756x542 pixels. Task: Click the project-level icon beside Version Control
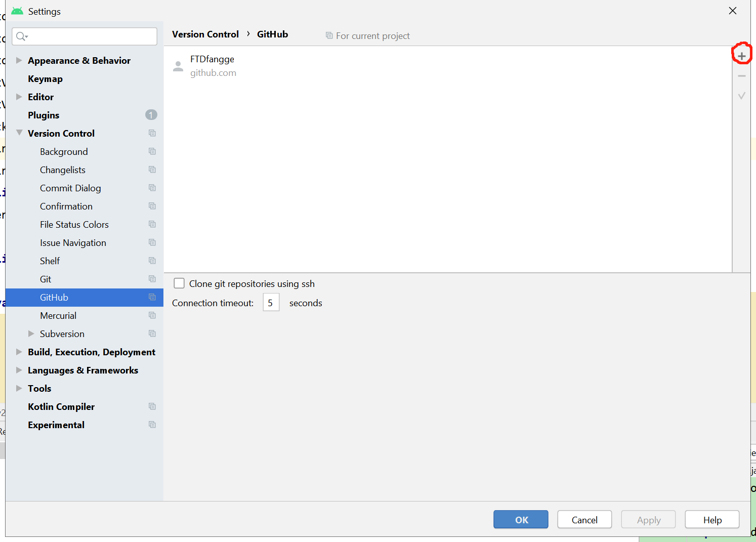tap(152, 133)
